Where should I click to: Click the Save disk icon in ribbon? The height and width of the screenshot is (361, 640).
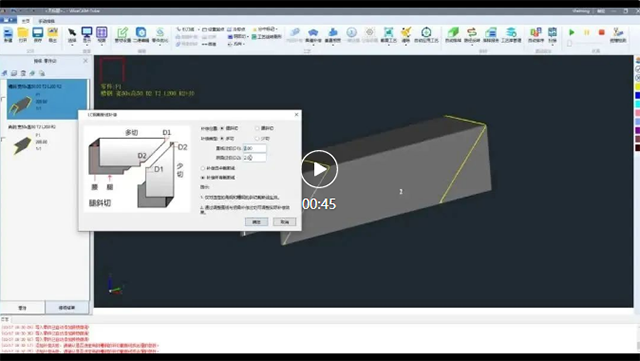click(x=38, y=33)
